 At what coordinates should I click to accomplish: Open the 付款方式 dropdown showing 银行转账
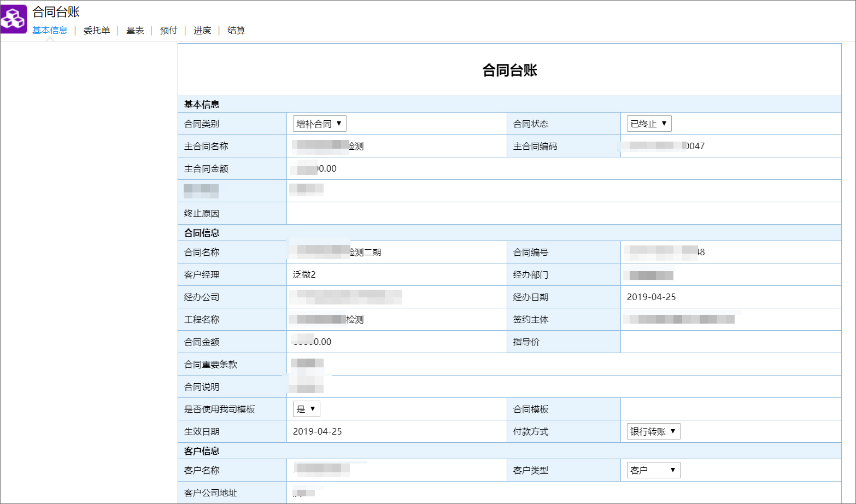pos(653,431)
